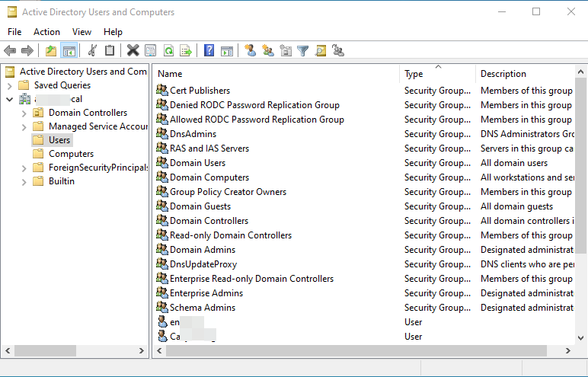Select the Domain Users group
The height and width of the screenshot is (377, 588).
coord(197,162)
